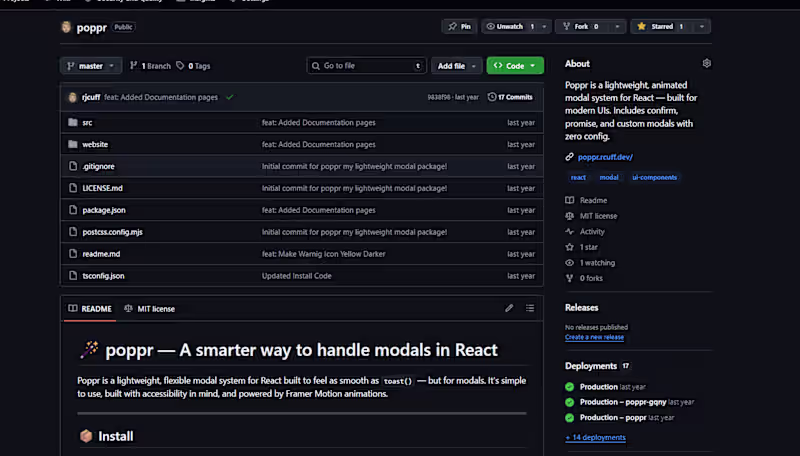Open the Releases heading link
Viewport: 800px width, 456px height.
point(582,308)
